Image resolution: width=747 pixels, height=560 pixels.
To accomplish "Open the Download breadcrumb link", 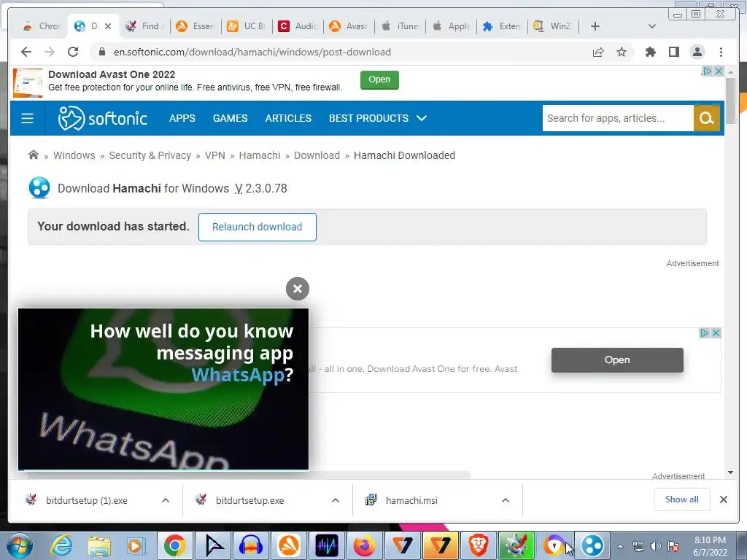I will 317,155.
